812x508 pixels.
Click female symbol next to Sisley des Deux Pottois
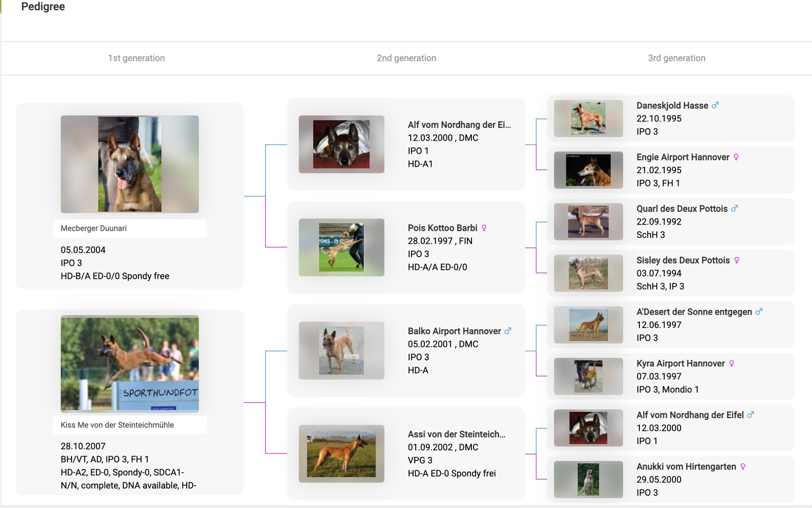[x=736, y=261]
